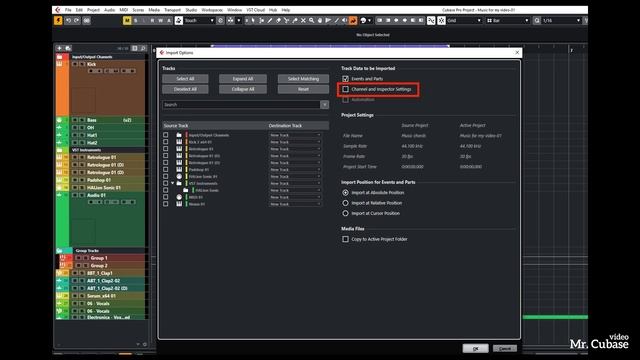Open the Project menu
Screen dimensions: 640x360
pos(93,10)
